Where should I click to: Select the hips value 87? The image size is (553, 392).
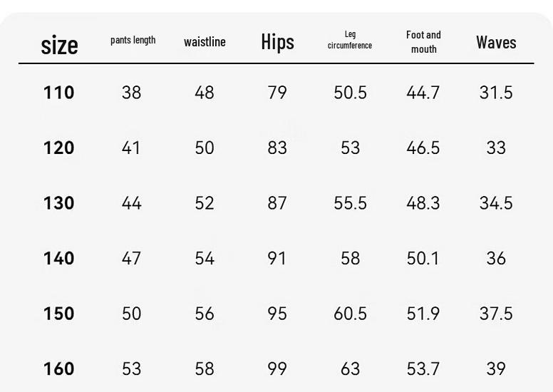(x=277, y=203)
